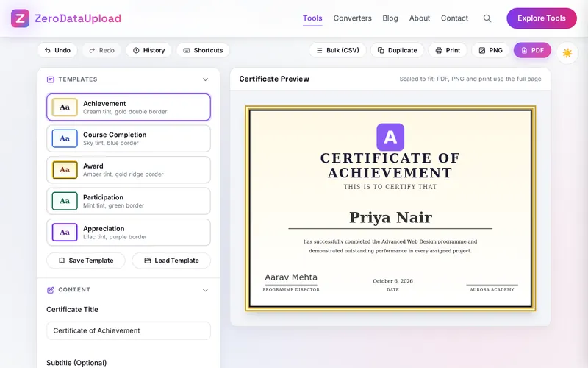Duplicate the current certificate
Viewport: 588px width, 368px height.
pyautogui.click(x=397, y=50)
